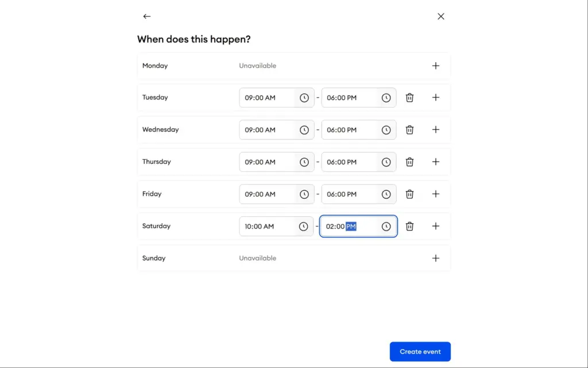Click the Friday day label
588x368 pixels.
pos(152,194)
